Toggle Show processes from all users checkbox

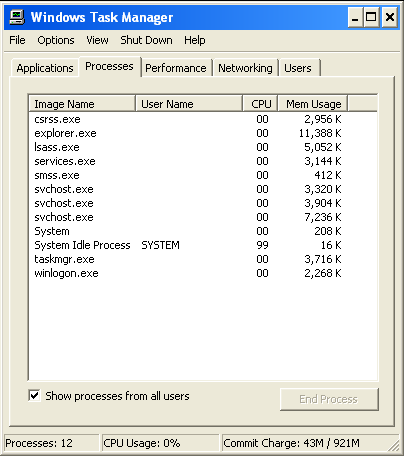point(34,396)
